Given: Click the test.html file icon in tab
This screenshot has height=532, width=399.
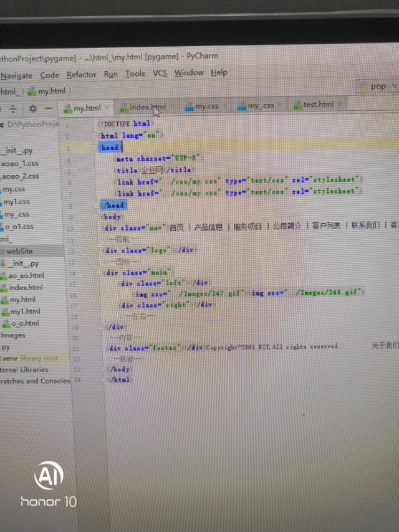Looking at the screenshot, I should (x=298, y=106).
